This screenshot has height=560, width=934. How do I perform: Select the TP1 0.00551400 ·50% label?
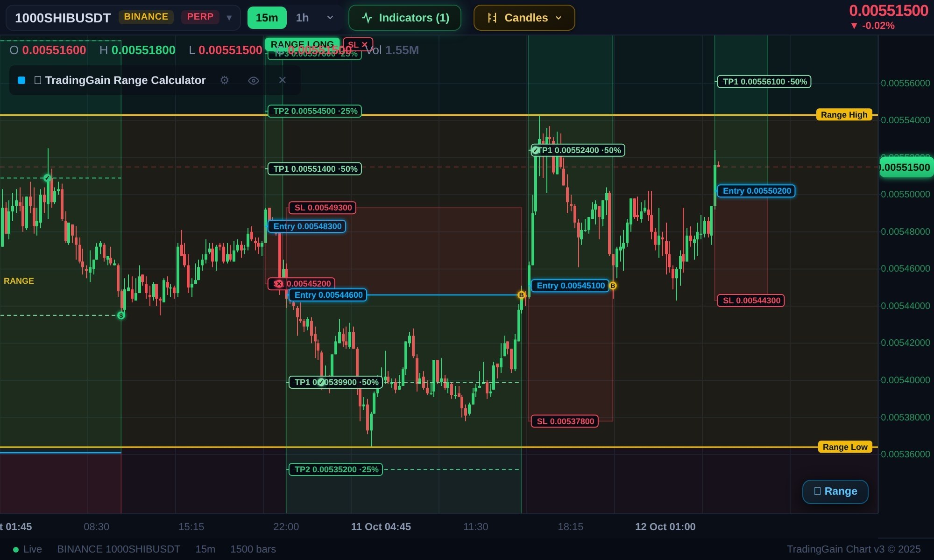(315, 169)
